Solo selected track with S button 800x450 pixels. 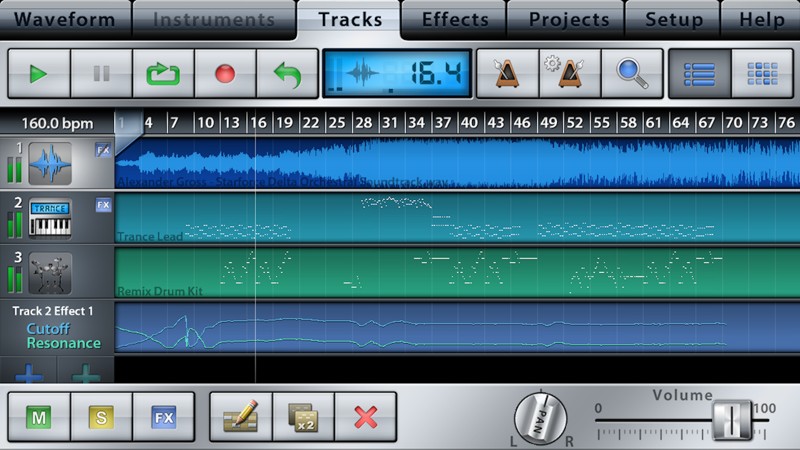click(x=102, y=417)
